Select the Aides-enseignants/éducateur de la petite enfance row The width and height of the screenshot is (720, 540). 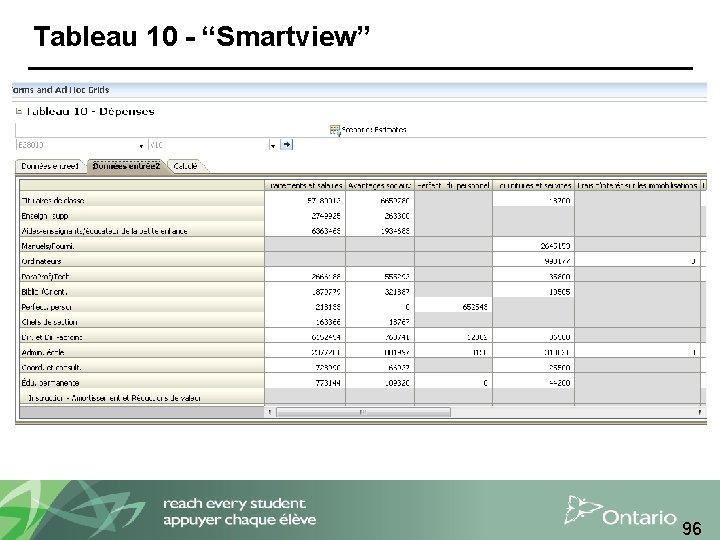(x=142, y=231)
